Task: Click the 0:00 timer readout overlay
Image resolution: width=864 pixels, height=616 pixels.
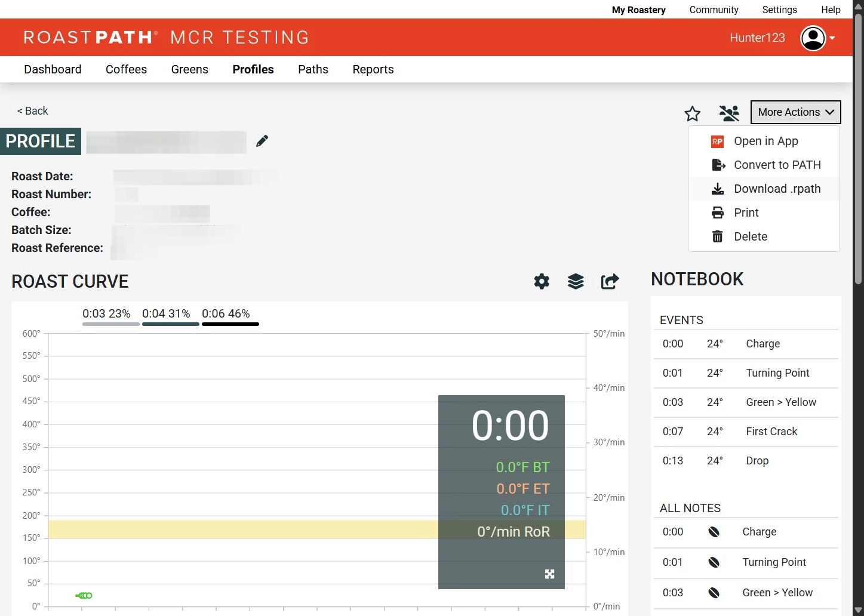Action: pos(510,426)
